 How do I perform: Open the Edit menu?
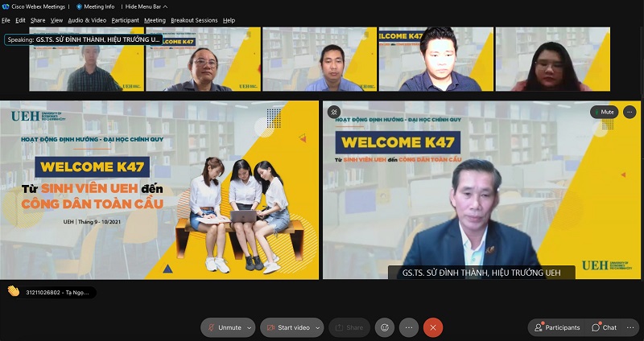[x=21, y=20]
